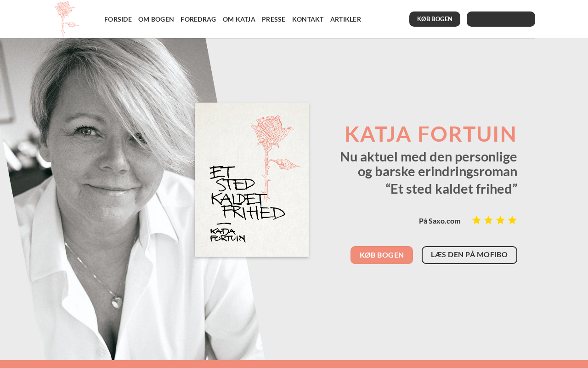Select the fourth yellow rating star
The image size is (588, 368).
tap(512, 220)
